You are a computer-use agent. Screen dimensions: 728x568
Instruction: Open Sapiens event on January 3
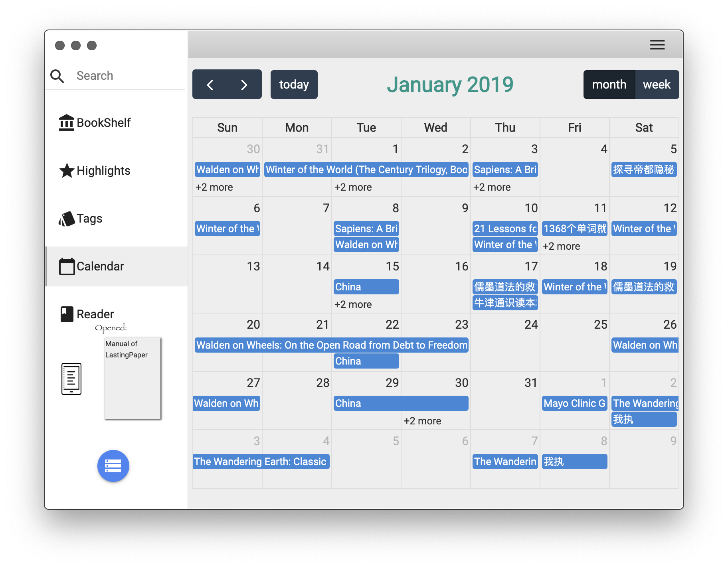click(505, 170)
